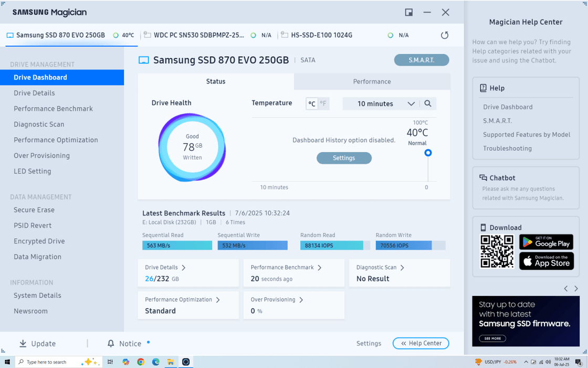The height and width of the screenshot is (368, 588).
Task: Open Notice bell icon
Action: [111, 343]
